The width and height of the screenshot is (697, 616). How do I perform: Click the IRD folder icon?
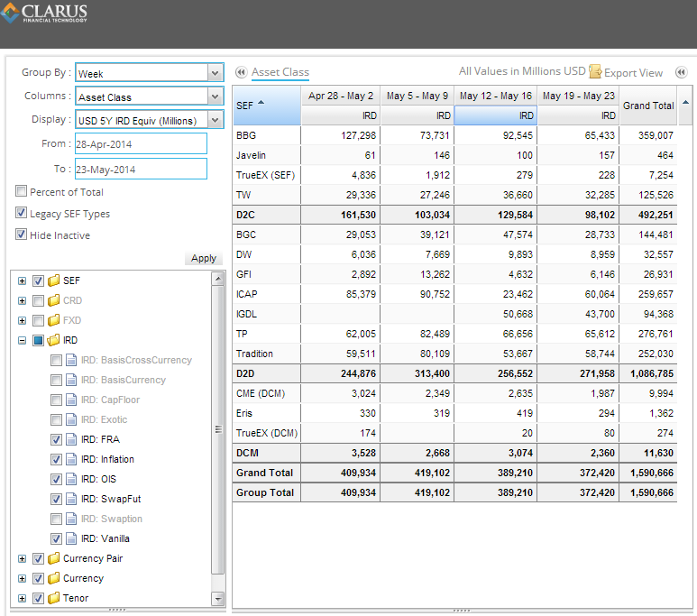tap(54, 340)
